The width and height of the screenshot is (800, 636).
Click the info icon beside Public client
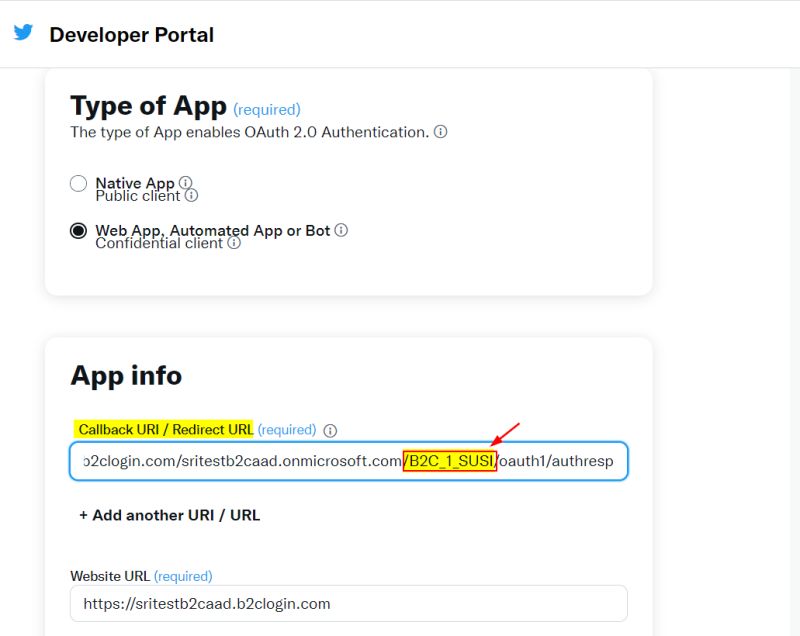click(191, 196)
